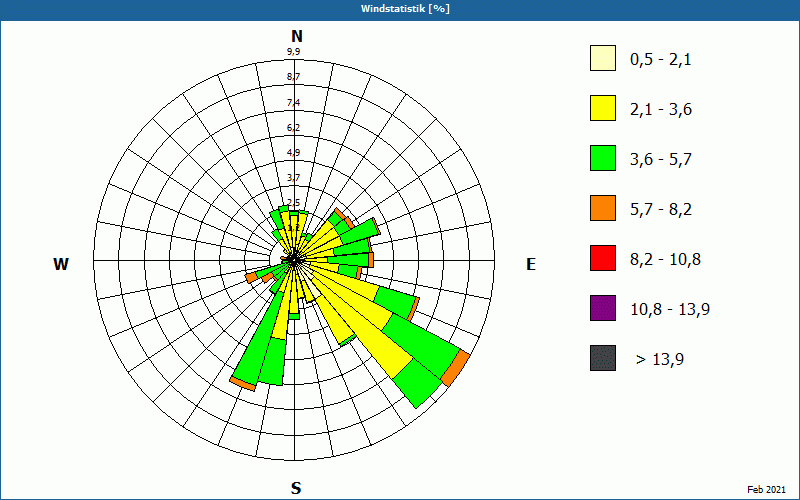Click the legend label '5,7 - 8,2'
This screenshot has width=800, height=500.
(x=661, y=210)
